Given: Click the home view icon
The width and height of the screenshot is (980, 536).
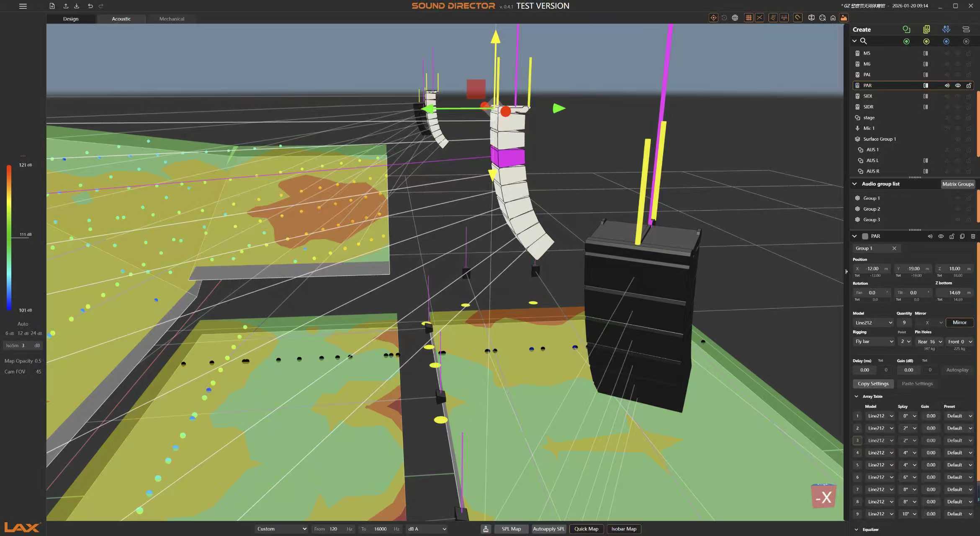Looking at the screenshot, I should click(833, 18).
